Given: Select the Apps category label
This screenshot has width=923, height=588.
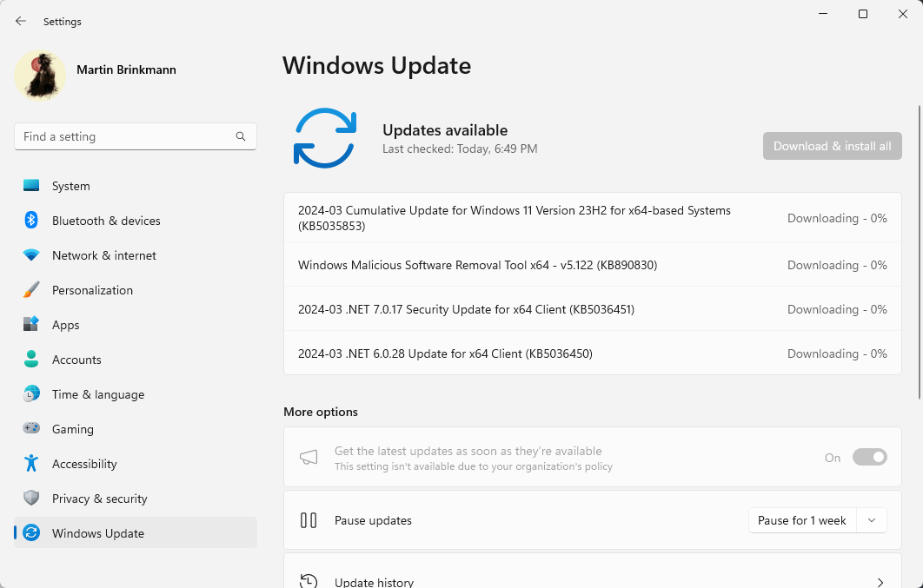Looking at the screenshot, I should (x=65, y=325).
